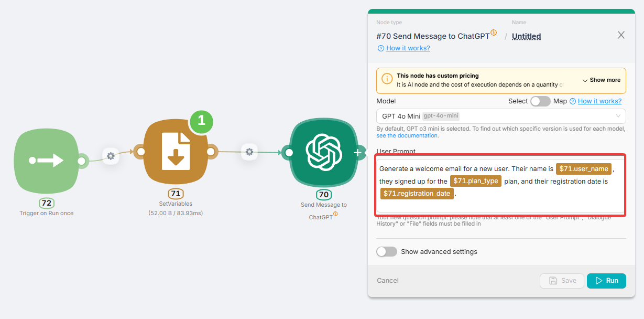The height and width of the screenshot is (319, 644).
Task: Click the pricing coin icon in panel title
Action: [494, 33]
